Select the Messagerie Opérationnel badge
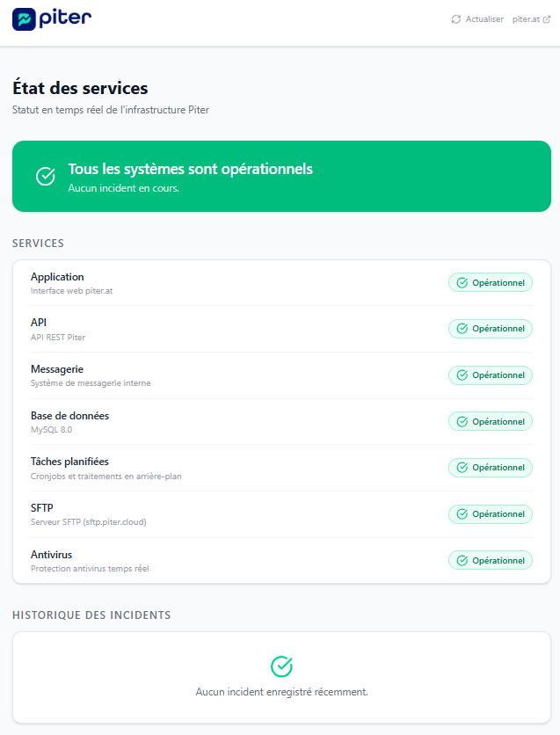This screenshot has width=560, height=735. click(491, 375)
